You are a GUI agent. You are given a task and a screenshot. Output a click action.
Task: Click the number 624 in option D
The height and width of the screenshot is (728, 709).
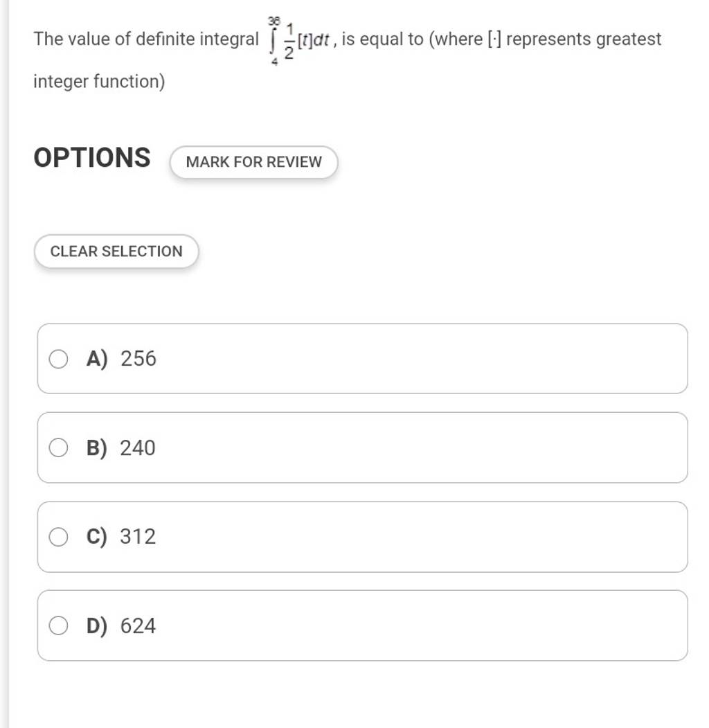pos(138,626)
